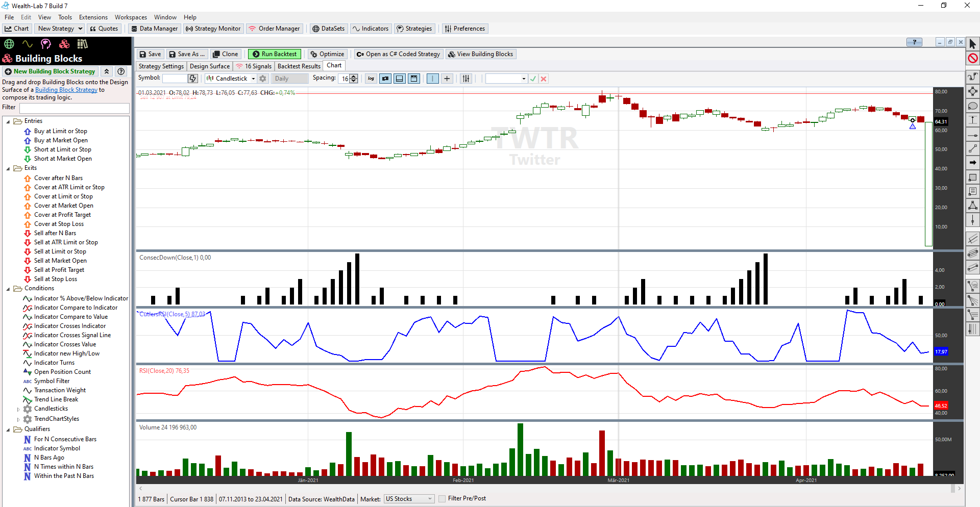
Task: Click the Building Blocks Filter text field
Action: tap(74, 108)
